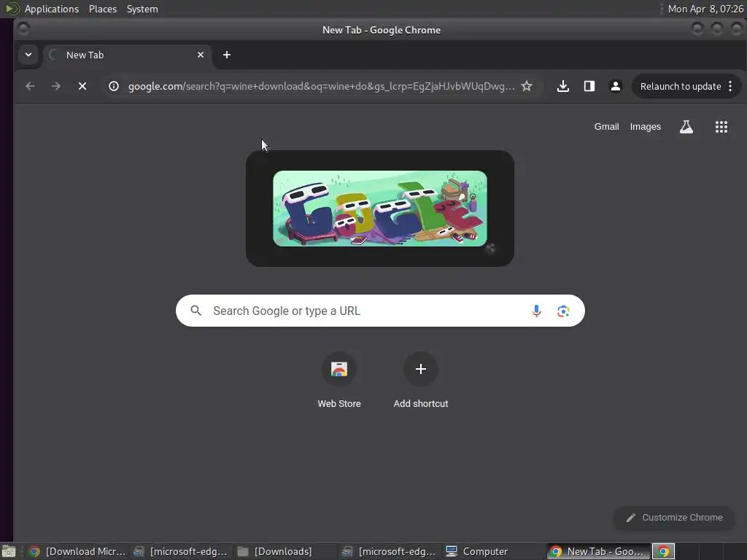Open a new tab with the plus button
The width and height of the screenshot is (747, 560).
pyautogui.click(x=227, y=55)
